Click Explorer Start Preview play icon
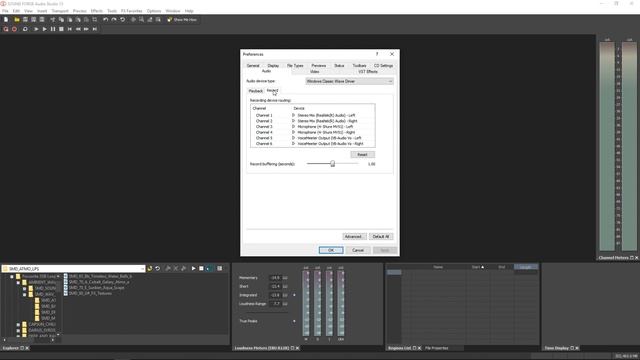This screenshot has height=360, width=640. 193,269
